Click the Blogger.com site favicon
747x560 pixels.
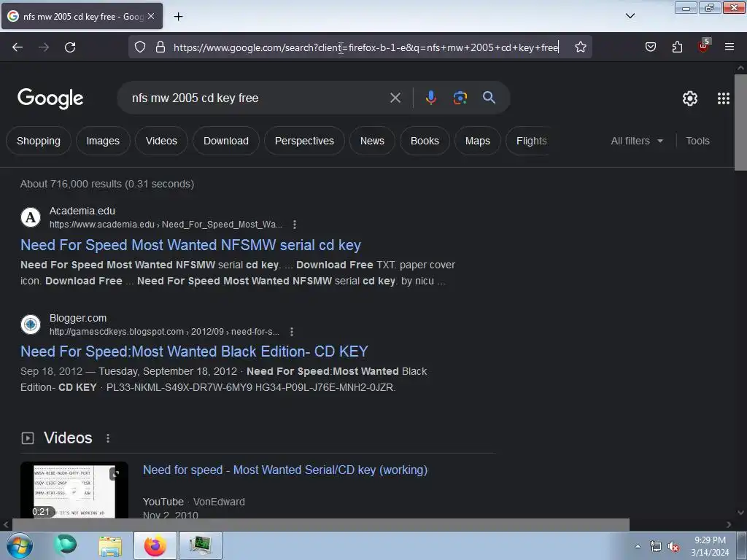tap(31, 324)
